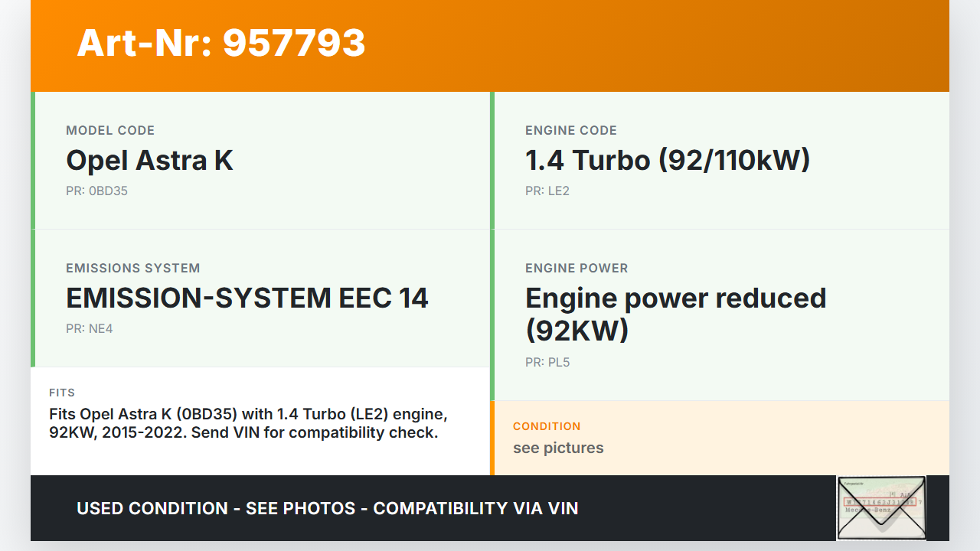Click the PR: PL5 code text
The height and width of the screenshot is (551, 980).
pyautogui.click(x=547, y=363)
